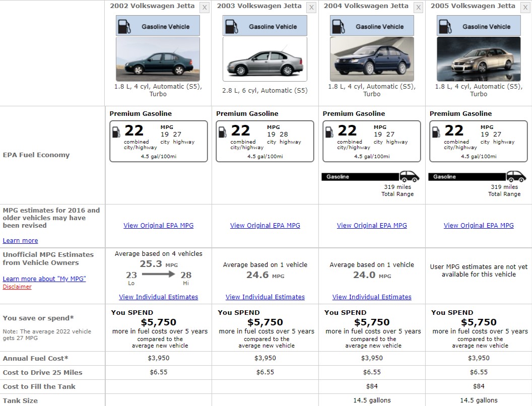Click the Cost to Fill the Tank label
The image size is (532, 406).
(x=39, y=387)
